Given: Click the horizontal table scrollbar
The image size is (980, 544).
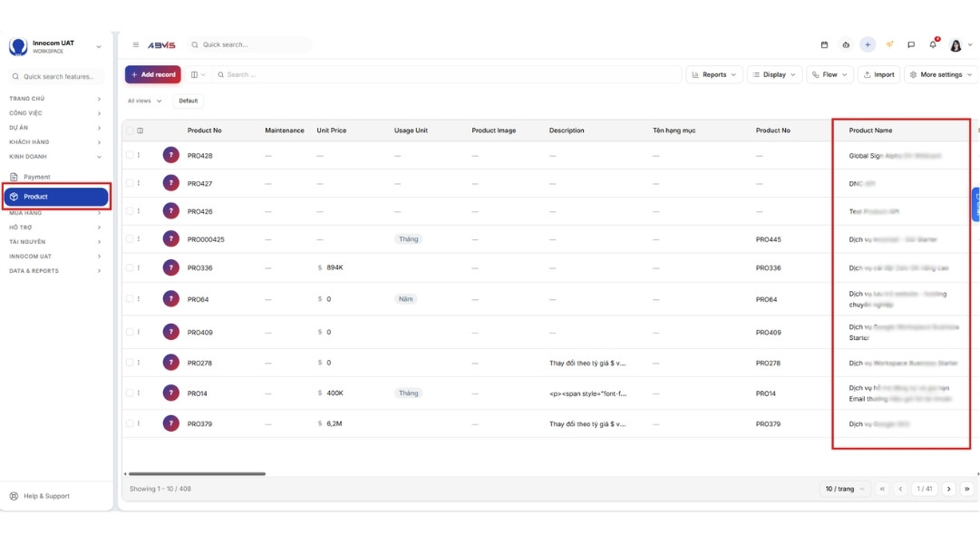Looking at the screenshot, I should coord(197,474).
